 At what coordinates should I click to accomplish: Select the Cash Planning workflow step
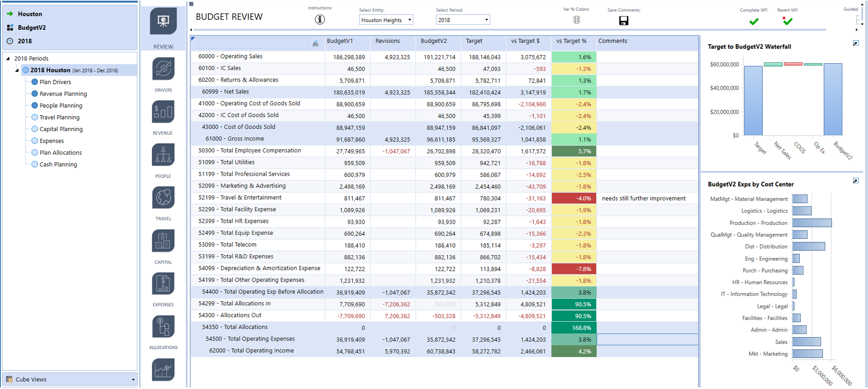coord(58,164)
